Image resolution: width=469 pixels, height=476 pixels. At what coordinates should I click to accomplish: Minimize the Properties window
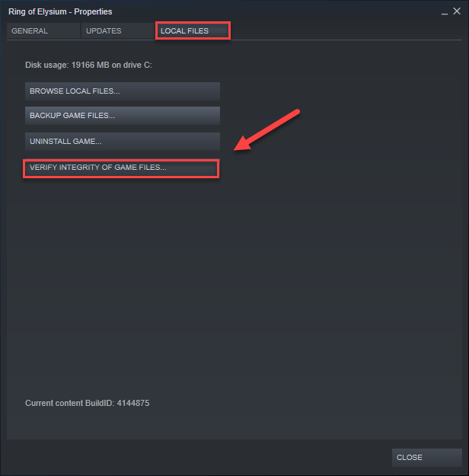(445, 12)
